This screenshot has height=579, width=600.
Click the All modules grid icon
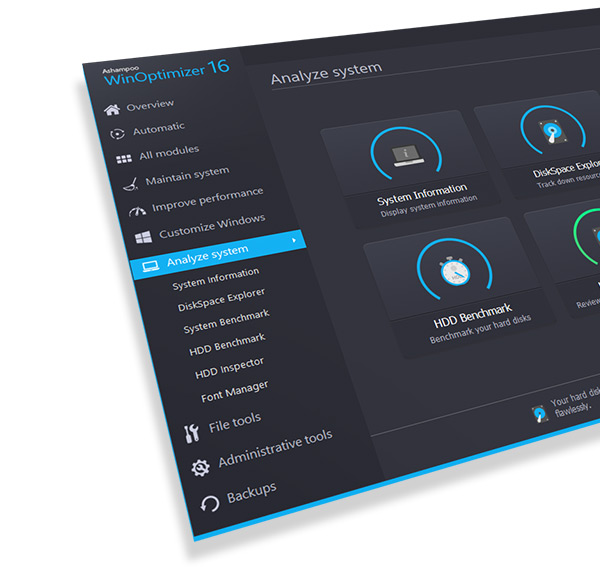(x=124, y=158)
